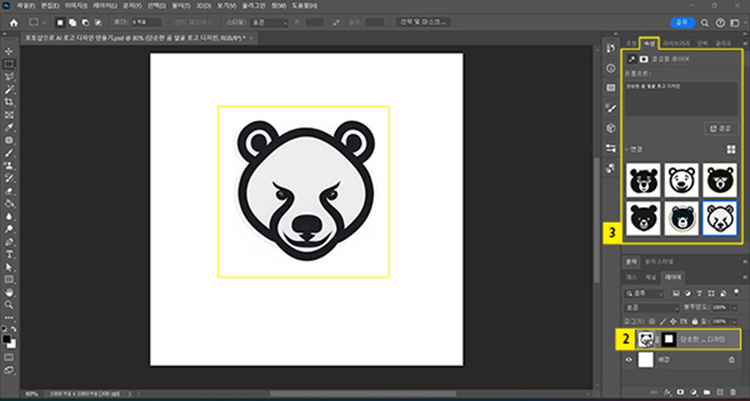
Task: Open the layer filter kind dropdown
Action: tap(644, 293)
